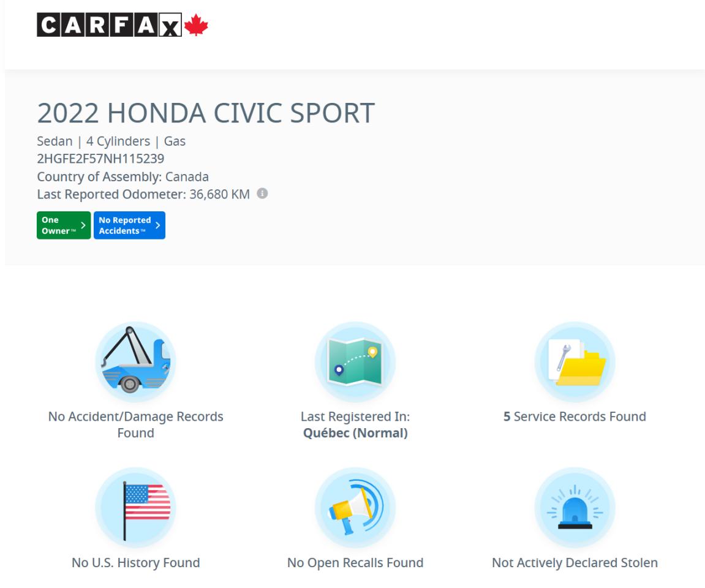Click "Country of Assembly: Canada" text
The width and height of the screenshot is (705, 588).
tap(123, 176)
